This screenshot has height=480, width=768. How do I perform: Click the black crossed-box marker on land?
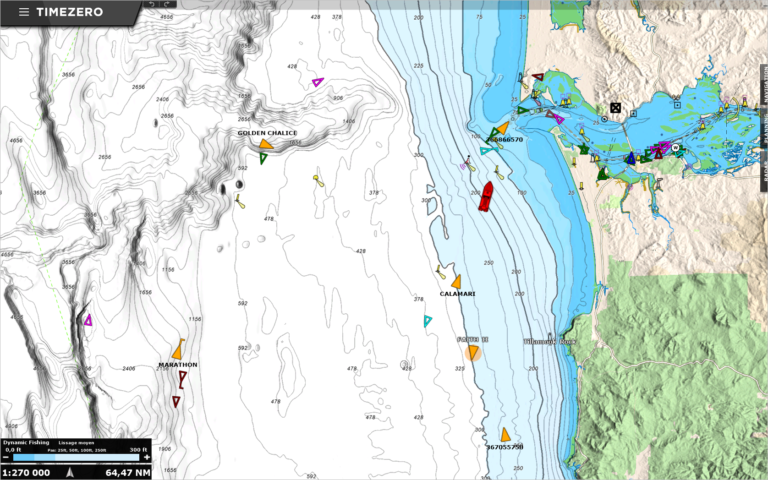tap(616, 108)
